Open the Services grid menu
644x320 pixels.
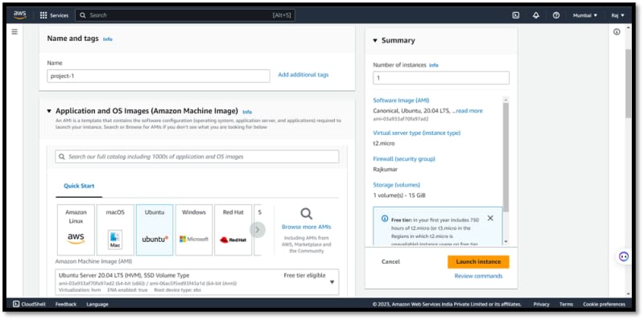(x=54, y=15)
